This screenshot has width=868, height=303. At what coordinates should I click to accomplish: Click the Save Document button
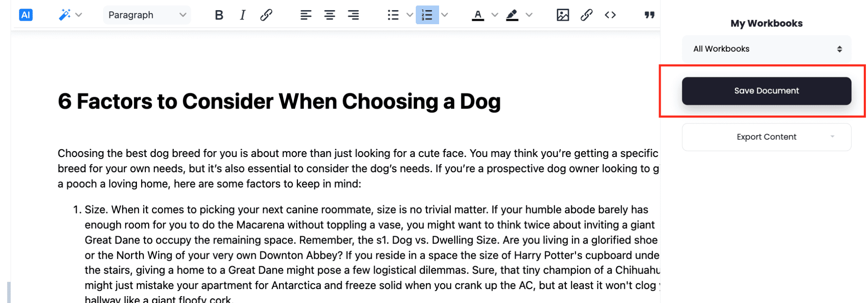pyautogui.click(x=766, y=91)
